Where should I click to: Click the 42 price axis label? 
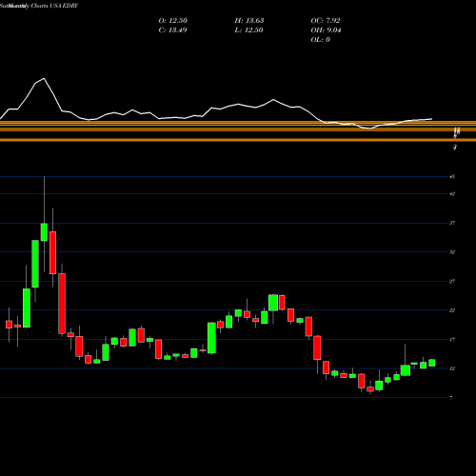click(452, 194)
